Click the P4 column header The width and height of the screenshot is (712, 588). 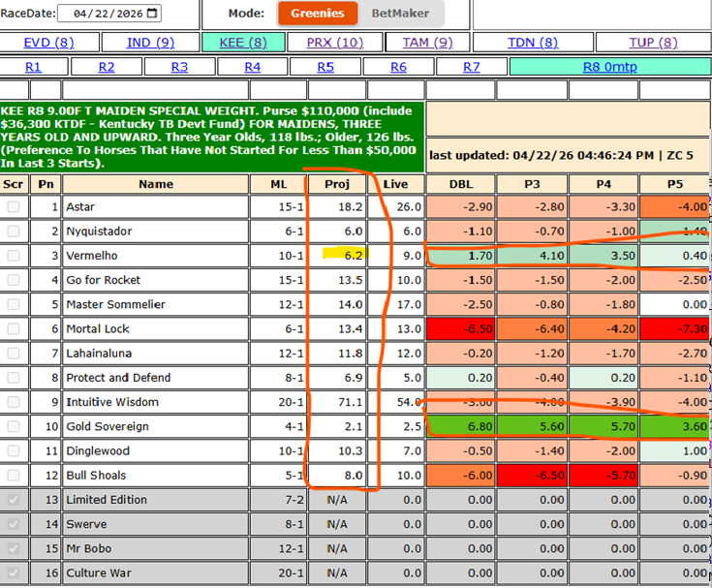[x=604, y=184]
